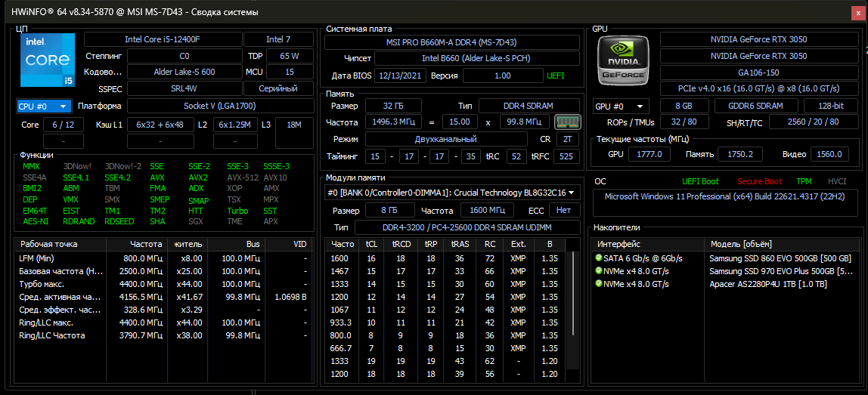Click the Двухканальный memory mode field
Screen dimensions: 868x395
[445, 140]
